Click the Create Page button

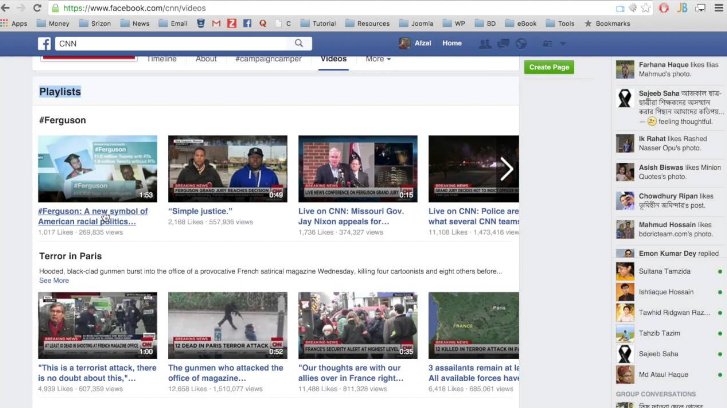pyautogui.click(x=549, y=67)
